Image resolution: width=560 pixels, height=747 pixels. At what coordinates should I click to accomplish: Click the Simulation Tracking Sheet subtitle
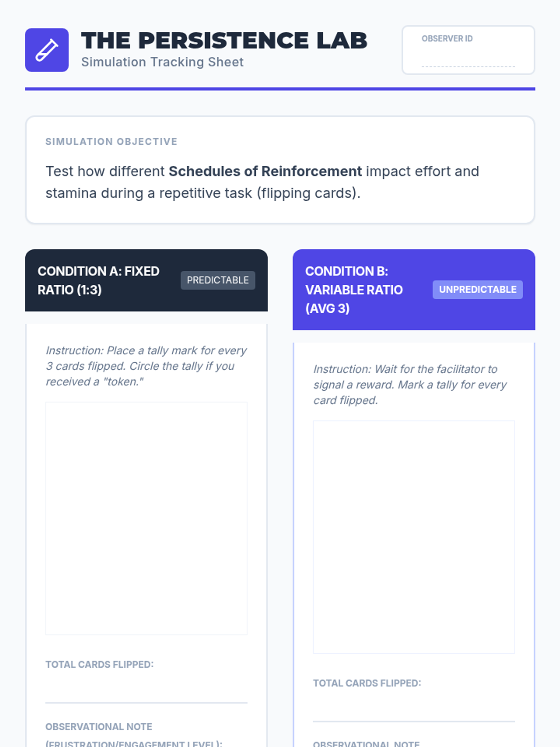[162, 62]
